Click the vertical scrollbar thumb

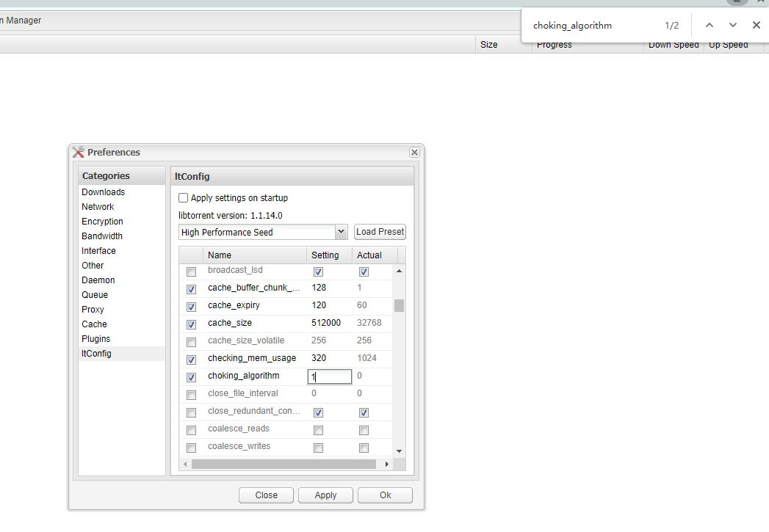click(400, 306)
